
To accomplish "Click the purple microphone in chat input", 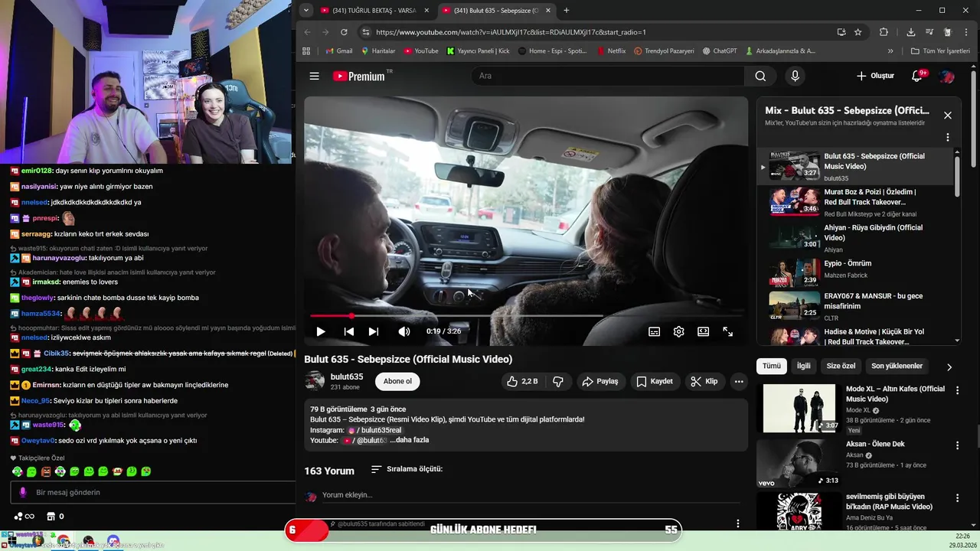I will tap(22, 492).
